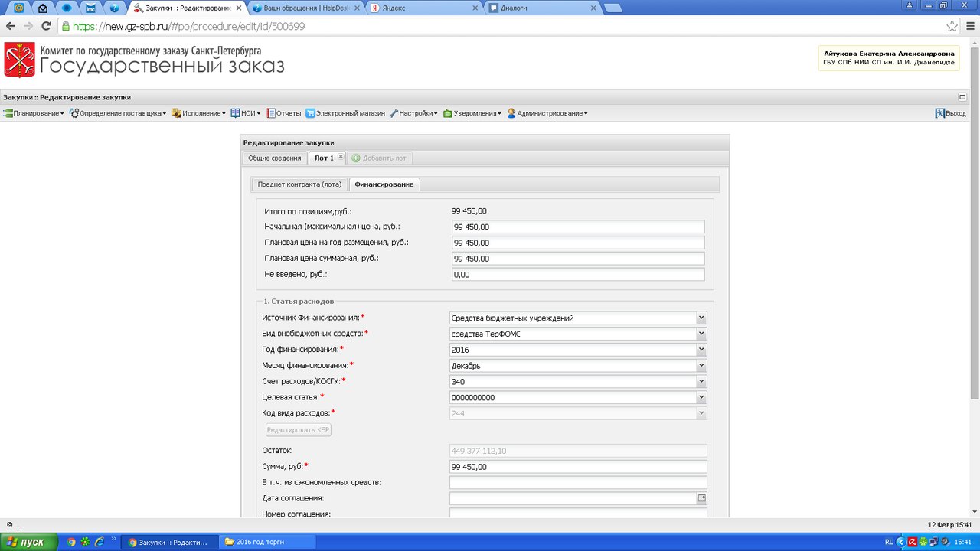
Task: Click the Плановая цена на год размещения field
Action: [578, 243]
